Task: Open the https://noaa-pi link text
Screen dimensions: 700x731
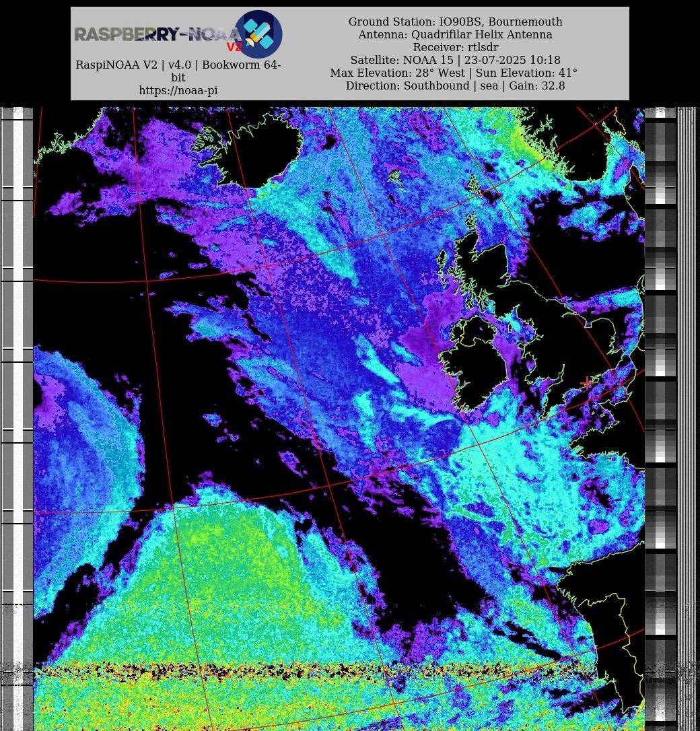Action: point(178,90)
